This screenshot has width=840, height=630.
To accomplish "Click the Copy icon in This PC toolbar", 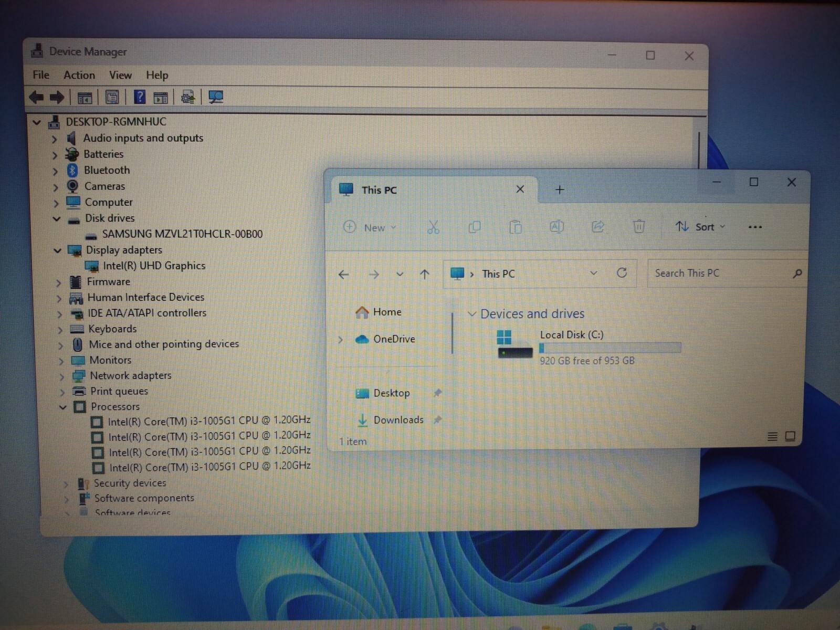I will 474,227.
